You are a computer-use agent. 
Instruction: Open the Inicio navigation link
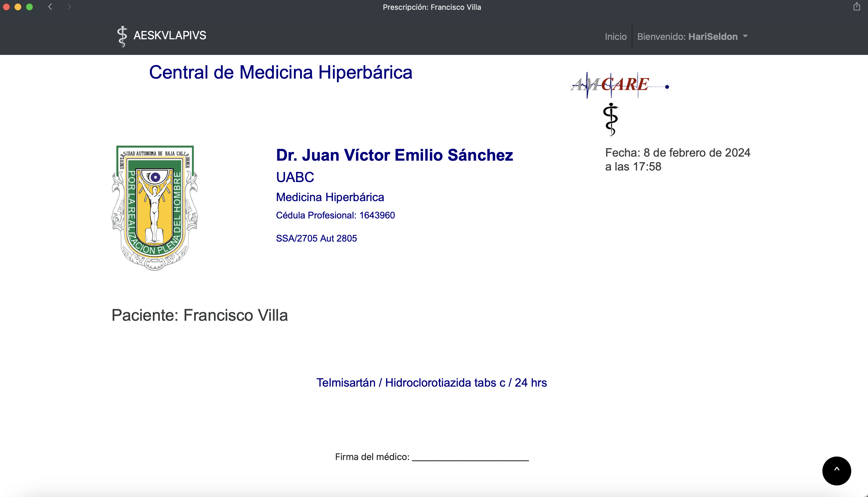coord(615,36)
